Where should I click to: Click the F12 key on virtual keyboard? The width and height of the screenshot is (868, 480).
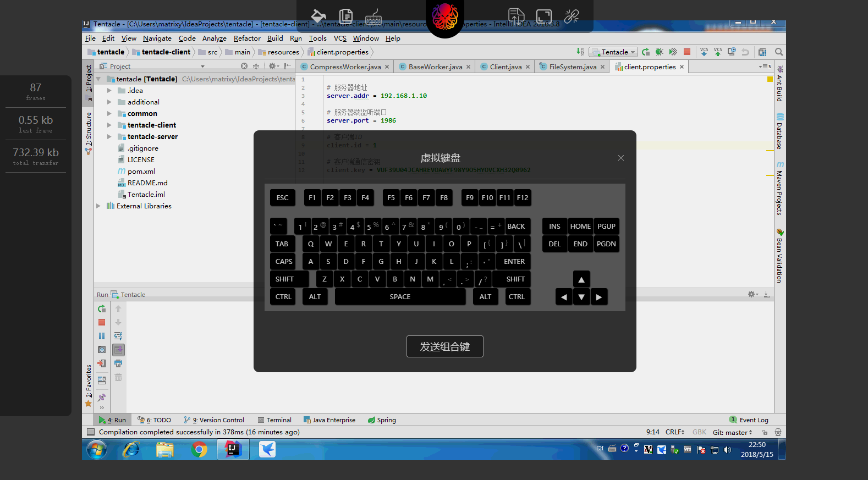523,198
